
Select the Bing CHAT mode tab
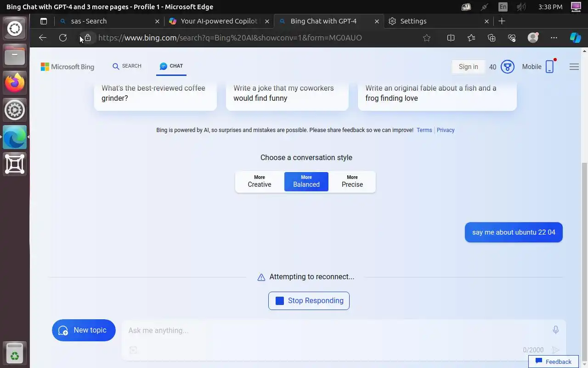click(171, 66)
